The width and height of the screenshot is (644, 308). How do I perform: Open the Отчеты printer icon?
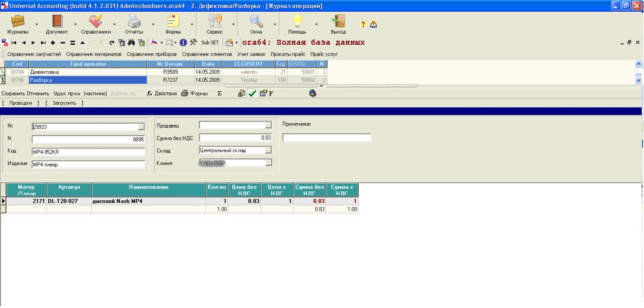click(134, 21)
